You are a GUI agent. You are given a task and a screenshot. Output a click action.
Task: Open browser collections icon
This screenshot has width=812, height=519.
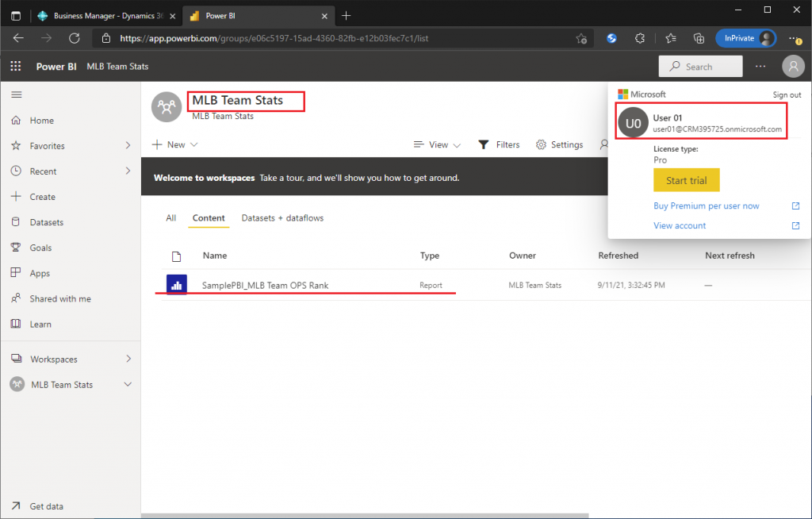click(699, 38)
